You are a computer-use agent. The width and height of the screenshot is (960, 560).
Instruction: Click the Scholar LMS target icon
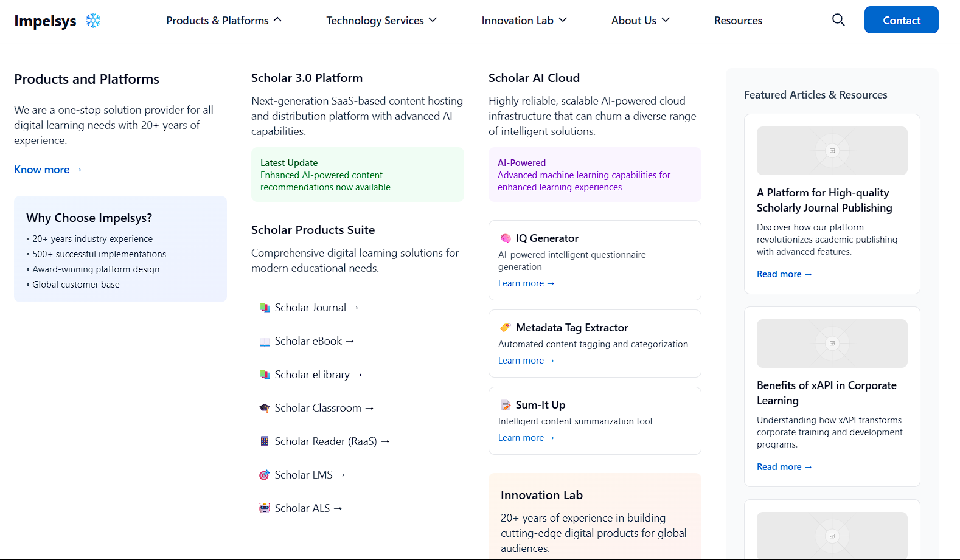pos(265,475)
